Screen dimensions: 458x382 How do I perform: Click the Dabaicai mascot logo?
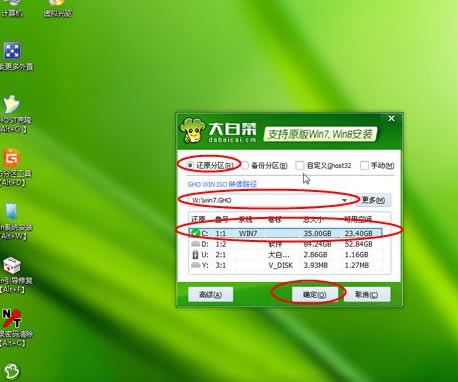192,130
